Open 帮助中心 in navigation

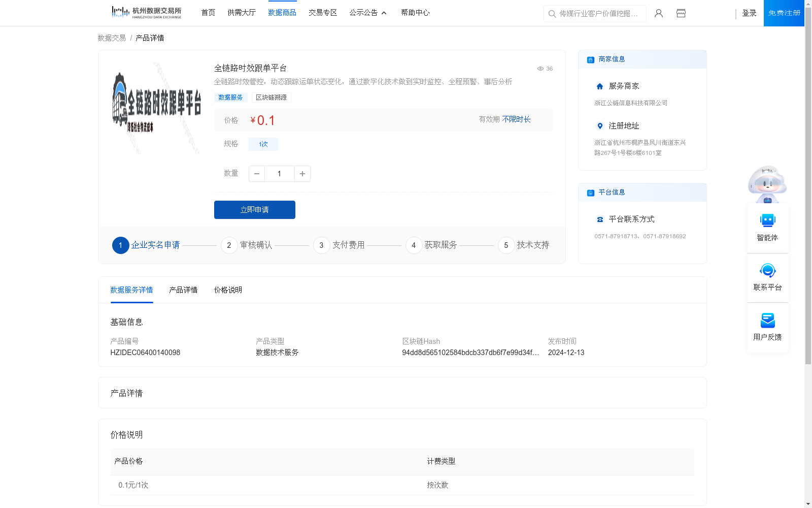(x=415, y=13)
